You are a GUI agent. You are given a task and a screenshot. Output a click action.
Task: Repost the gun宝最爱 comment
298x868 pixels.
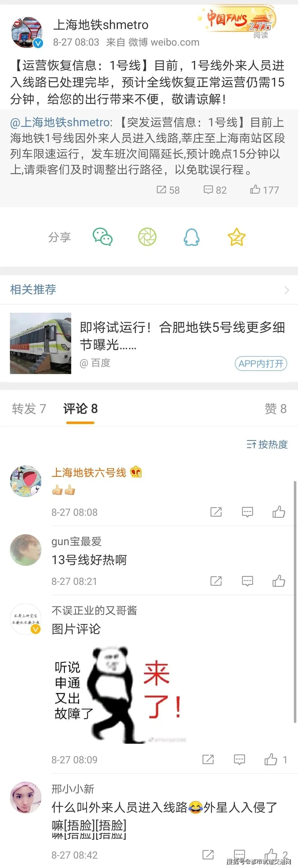(216, 581)
